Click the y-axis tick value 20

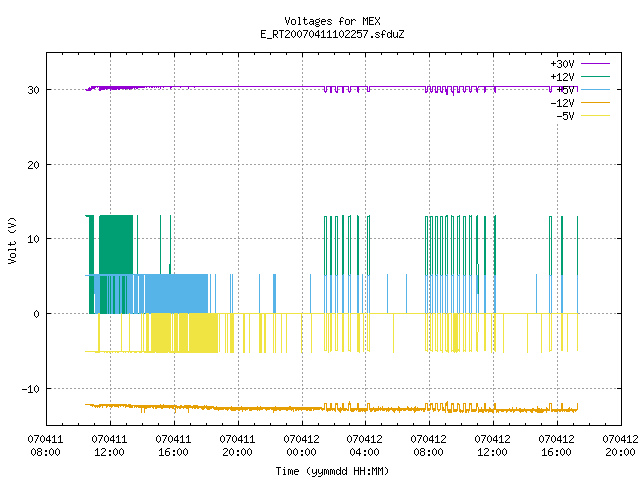coord(33,165)
